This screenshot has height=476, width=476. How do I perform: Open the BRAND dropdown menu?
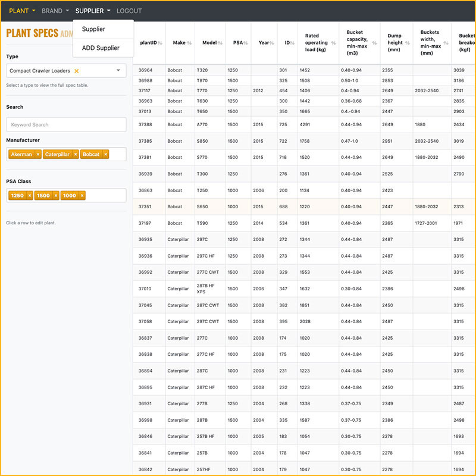[x=55, y=11]
